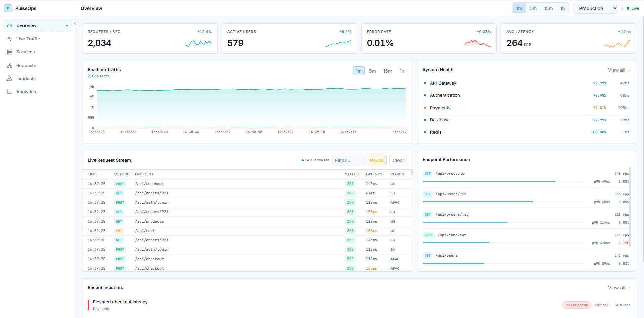
Task: Select the Redis health row
Action: (526, 132)
